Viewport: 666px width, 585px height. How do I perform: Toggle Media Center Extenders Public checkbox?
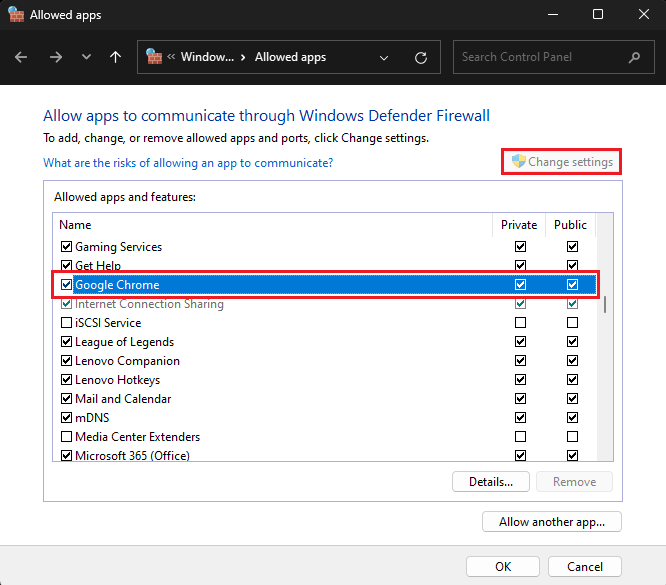572,437
